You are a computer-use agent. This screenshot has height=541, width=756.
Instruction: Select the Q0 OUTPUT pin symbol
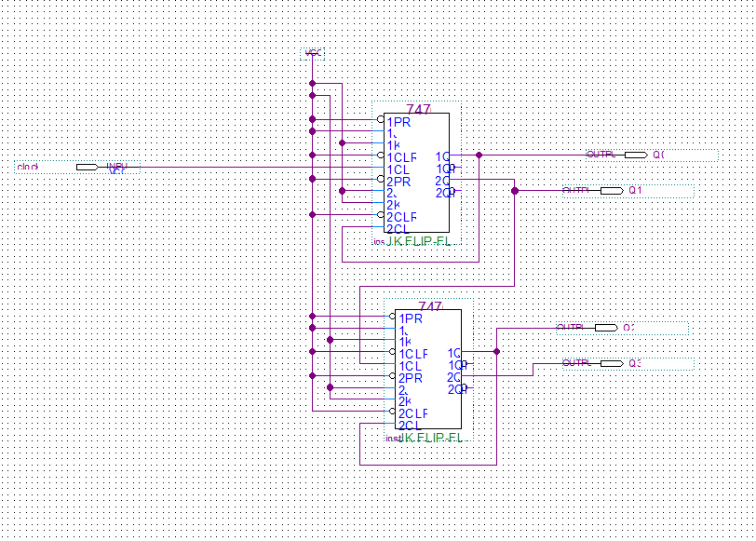coord(637,153)
